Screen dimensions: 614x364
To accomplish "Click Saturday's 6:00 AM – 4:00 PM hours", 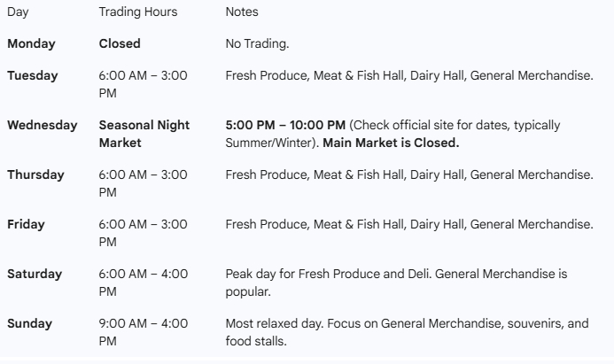I will [143, 282].
